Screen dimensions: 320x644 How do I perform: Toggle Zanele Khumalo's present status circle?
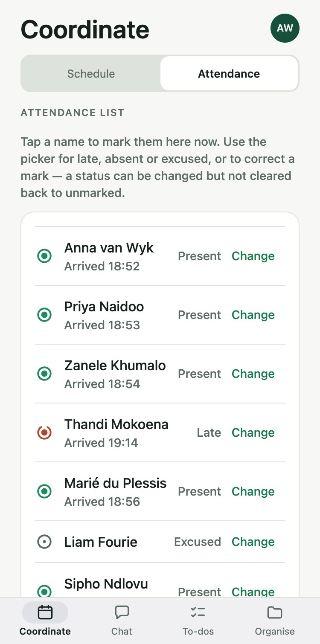(44, 374)
